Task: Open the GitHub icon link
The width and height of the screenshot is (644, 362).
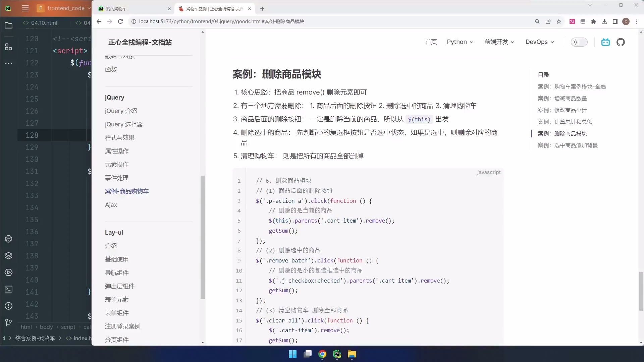Action: (x=621, y=42)
